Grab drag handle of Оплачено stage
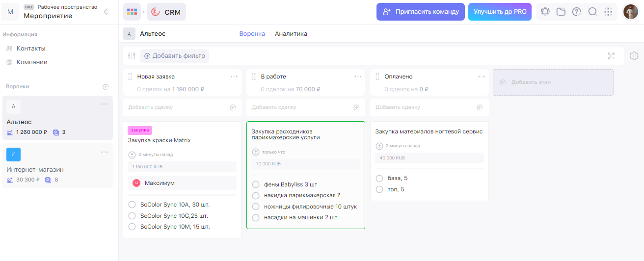The image size is (644, 261). (377, 77)
